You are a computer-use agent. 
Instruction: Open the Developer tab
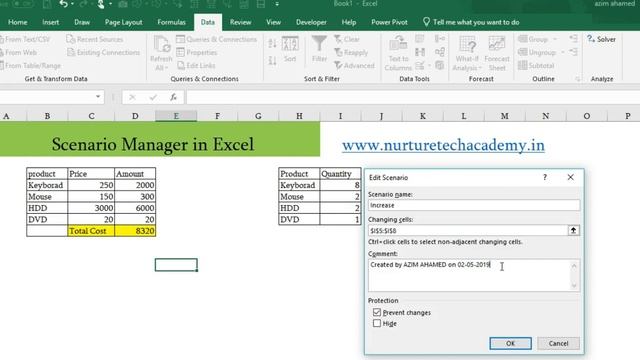[x=311, y=22]
